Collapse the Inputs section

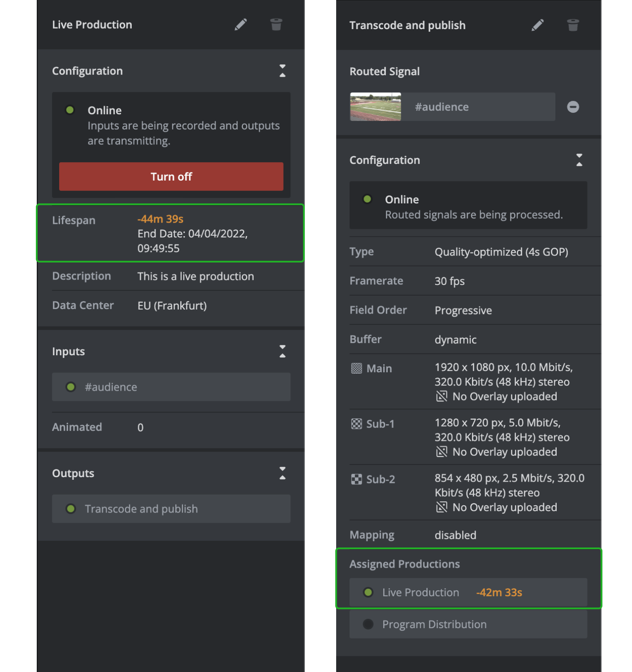(282, 351)
